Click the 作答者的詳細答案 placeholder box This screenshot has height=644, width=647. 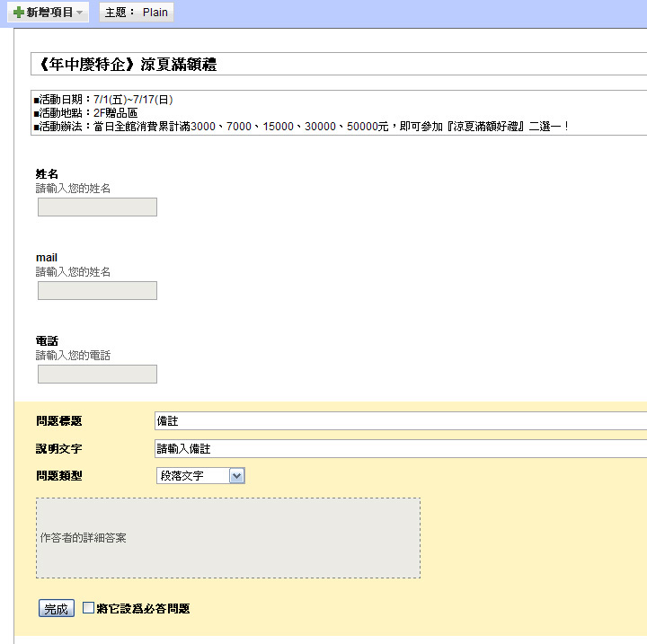click(x=228, y=538)
